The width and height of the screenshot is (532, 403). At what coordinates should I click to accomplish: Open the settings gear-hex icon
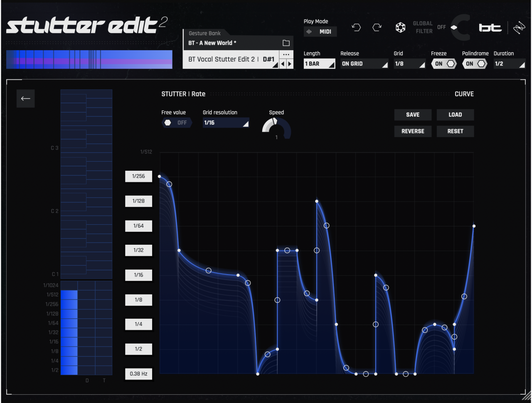(400, 27)
